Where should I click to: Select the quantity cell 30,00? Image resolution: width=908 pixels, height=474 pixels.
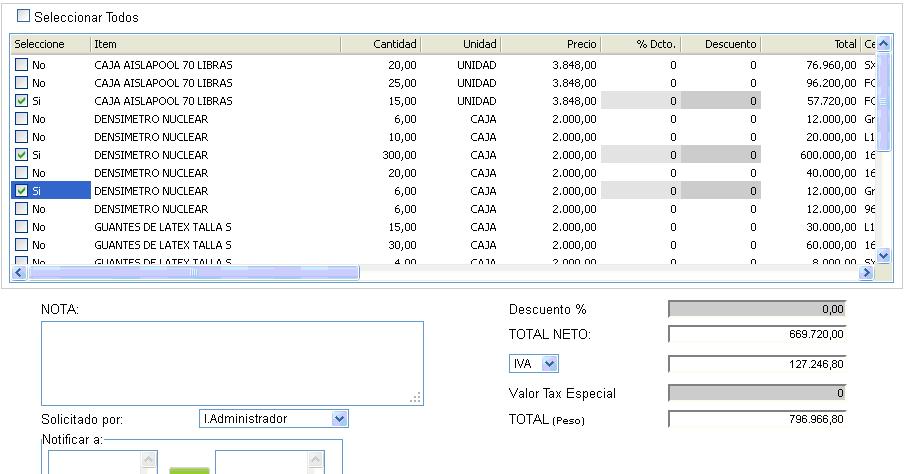tap(402, 245)
